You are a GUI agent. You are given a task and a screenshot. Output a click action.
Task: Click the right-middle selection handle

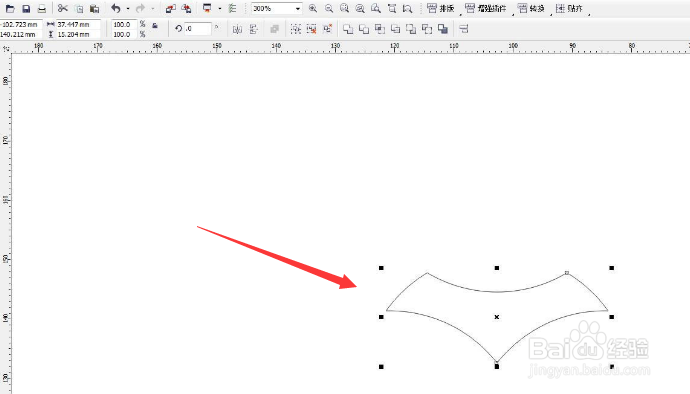click(x=612, y=317)
